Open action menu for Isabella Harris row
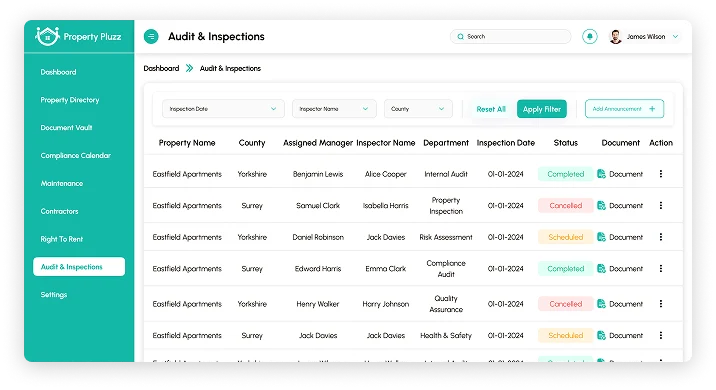This screenshot has height=390, width=716. pyautogui.click(x=661, y=206)
